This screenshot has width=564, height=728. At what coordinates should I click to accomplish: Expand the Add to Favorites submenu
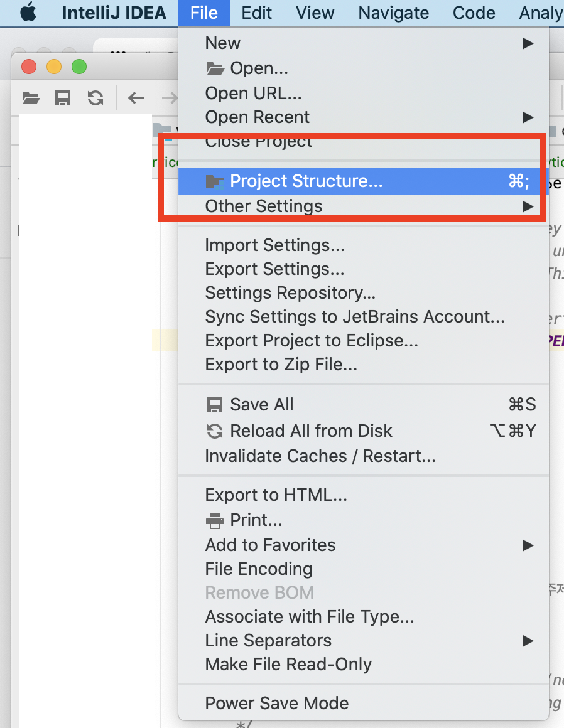pos(363,545)
